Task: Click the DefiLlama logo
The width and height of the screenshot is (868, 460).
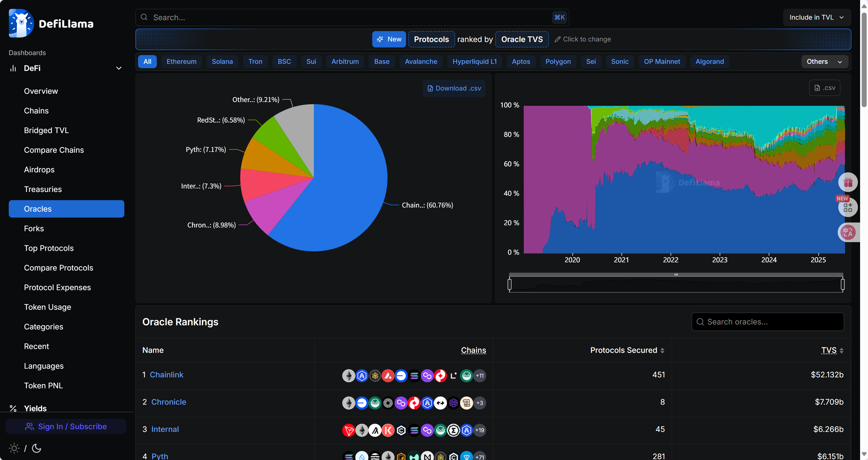Action: click(51, 23)
